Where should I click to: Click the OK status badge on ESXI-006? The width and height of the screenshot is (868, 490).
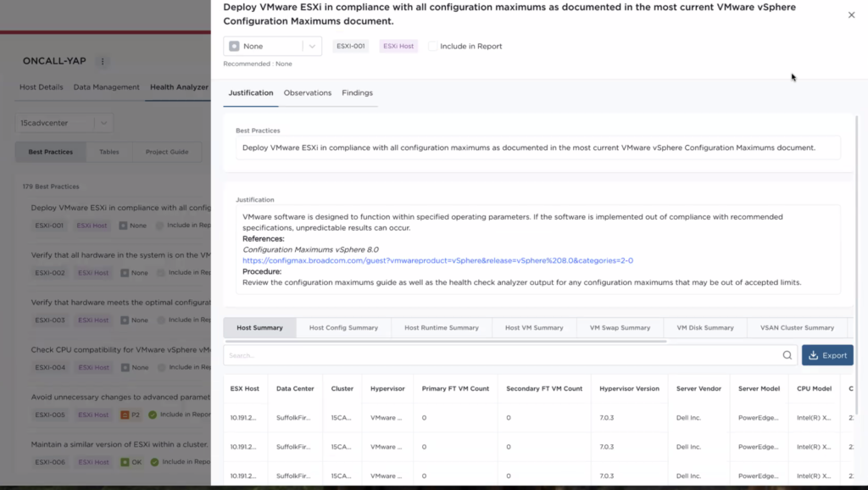pos(131,462)
